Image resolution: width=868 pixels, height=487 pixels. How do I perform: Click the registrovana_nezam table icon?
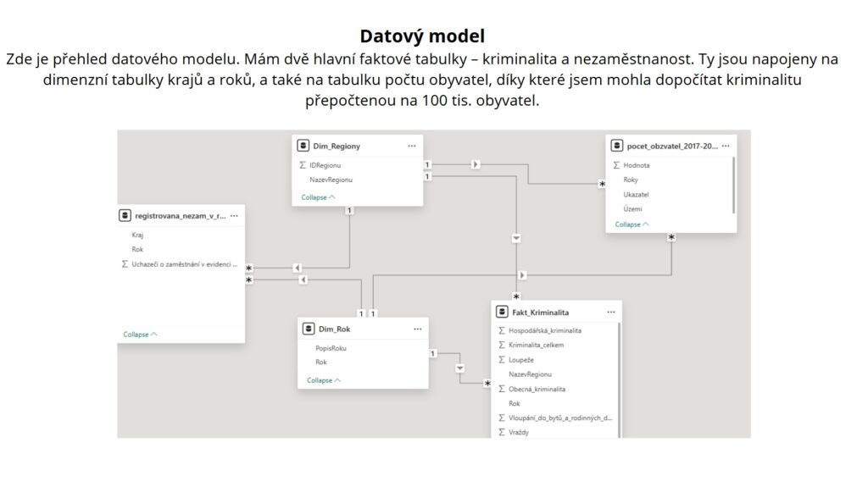click(x=125, y=215)
